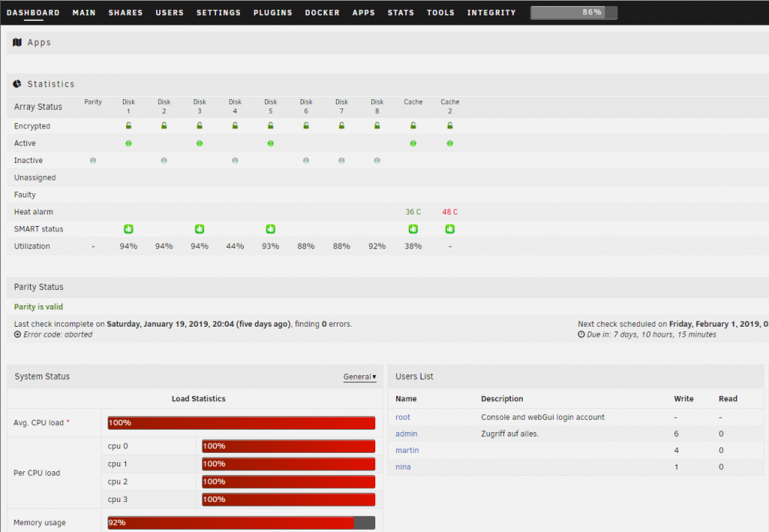Open the Stats tab

tap(401, 12)
